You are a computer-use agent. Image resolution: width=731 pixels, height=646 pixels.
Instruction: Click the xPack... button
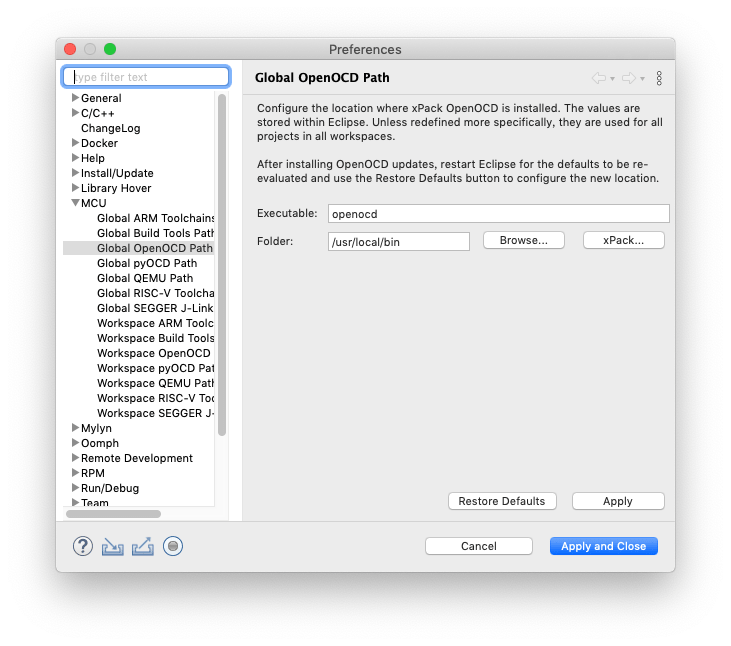[623, 241]
